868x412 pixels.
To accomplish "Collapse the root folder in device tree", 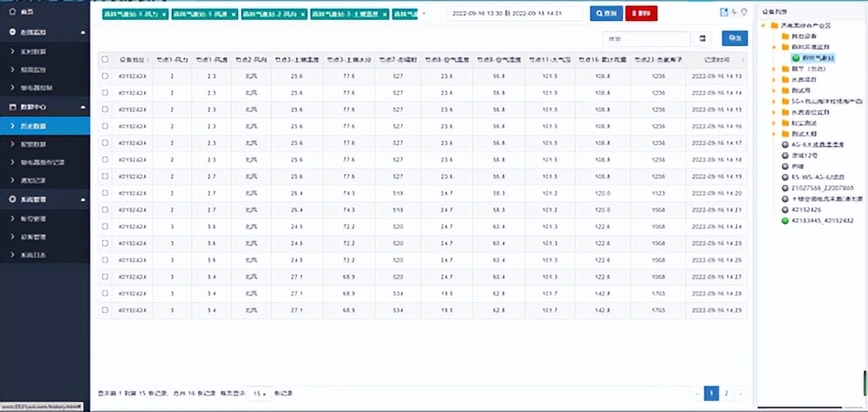I will (765, 25).
